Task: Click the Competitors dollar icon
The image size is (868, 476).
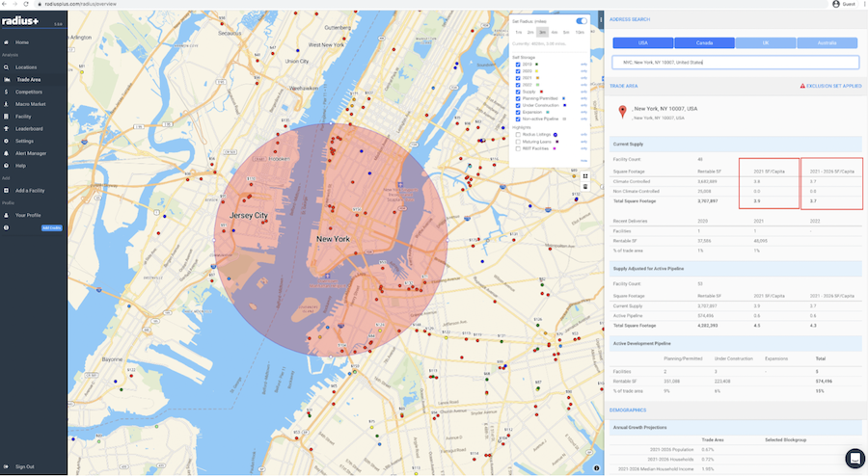Action: 6,92
